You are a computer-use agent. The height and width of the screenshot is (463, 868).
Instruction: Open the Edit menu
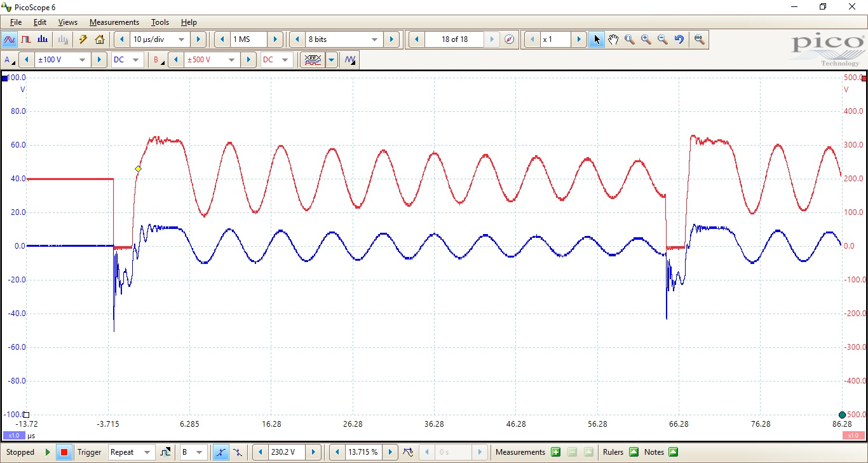(x=40, y=22)
